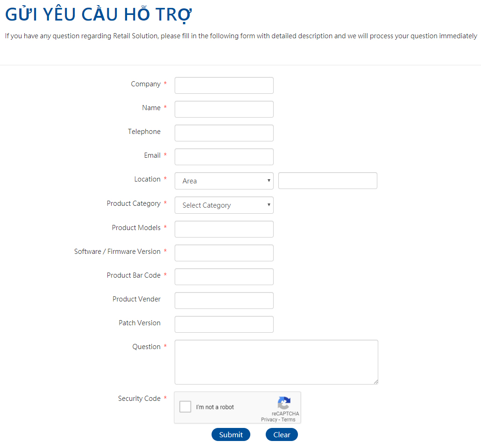Select the Telephone input field
This screenshot has width=481, height=448.
(224, 133)
